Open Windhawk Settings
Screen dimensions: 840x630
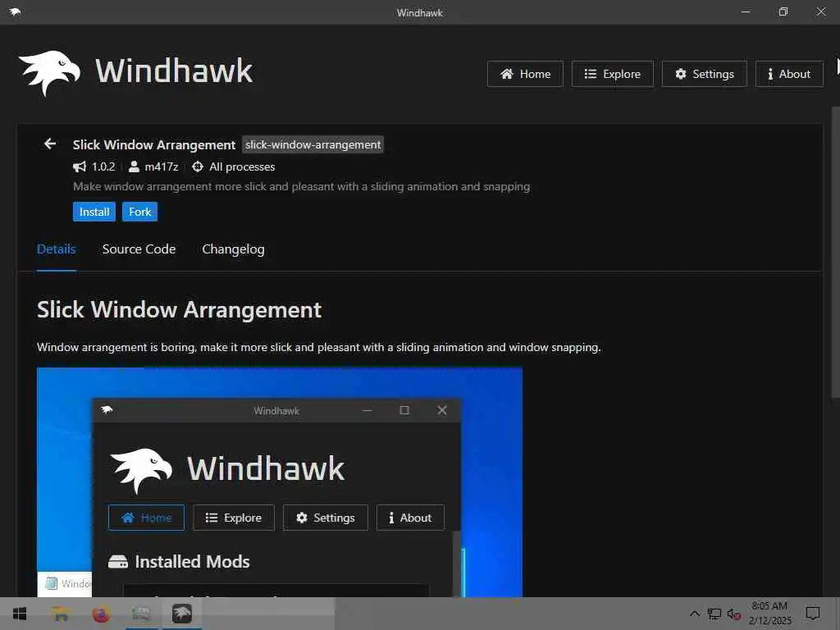point(704,74)
